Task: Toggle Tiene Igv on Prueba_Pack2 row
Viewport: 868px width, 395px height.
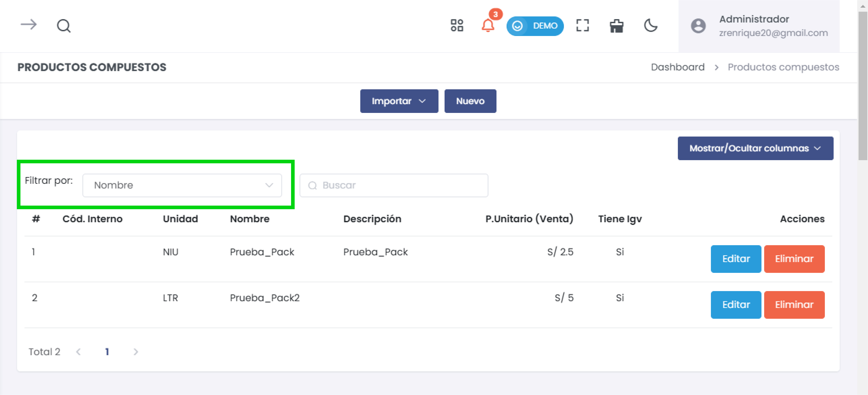Action: pyautogui.click(x=620, y=298)
